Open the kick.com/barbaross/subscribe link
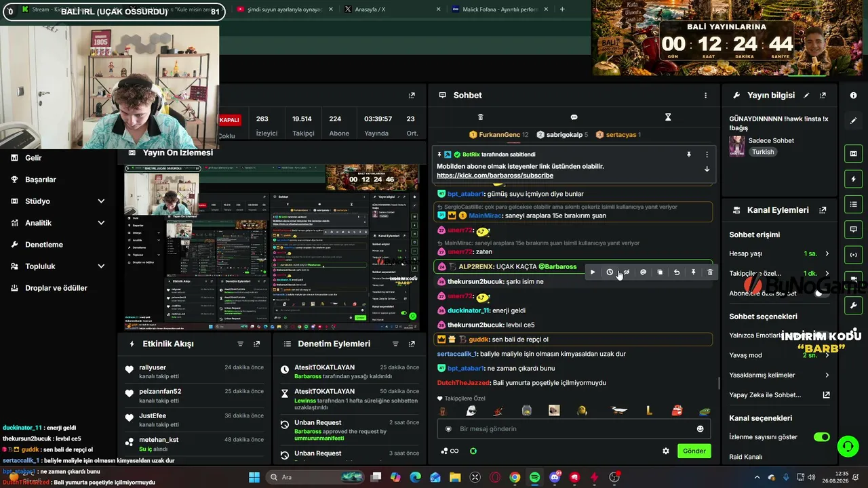The width and height of the screenshot is (868, 488). coord(494,176)
